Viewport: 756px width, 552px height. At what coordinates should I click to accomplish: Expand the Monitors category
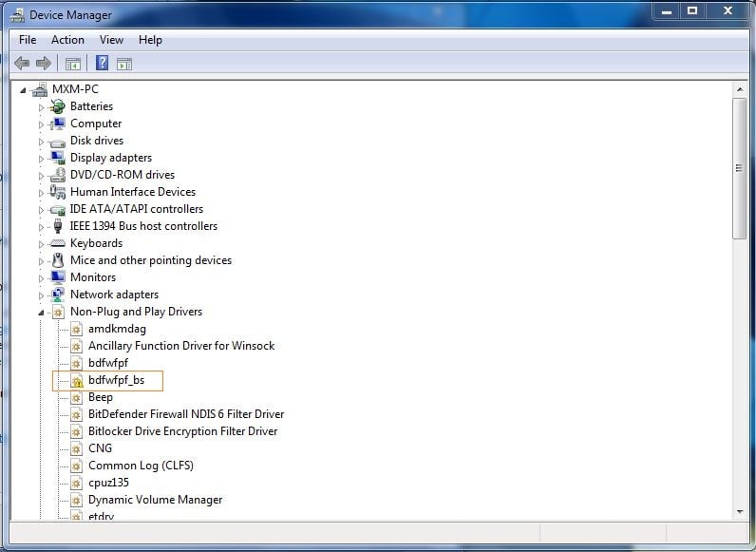tap(41, 278)
